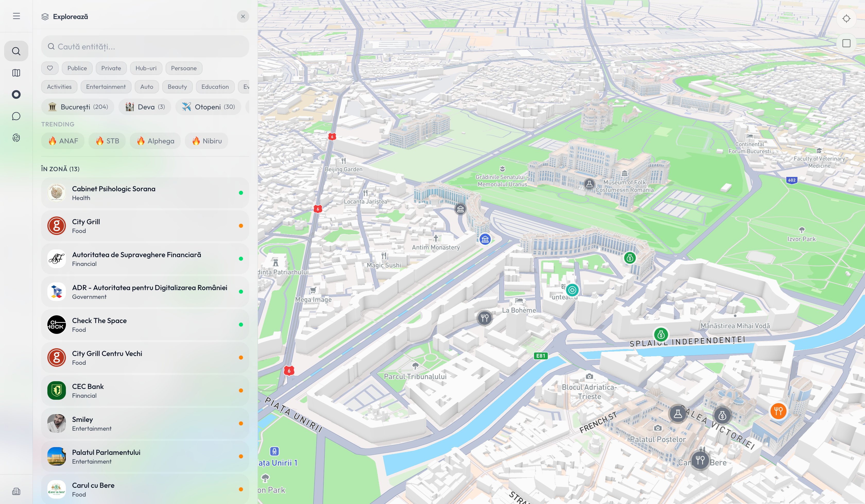Open the Check The Space entry
865x504 pixels.
point(145,325)
